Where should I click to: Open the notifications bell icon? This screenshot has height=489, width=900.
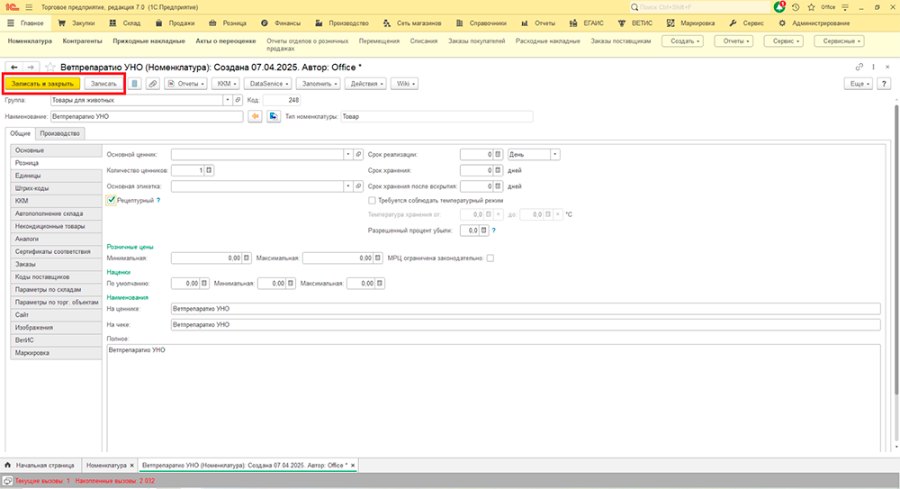click(779, 7)
